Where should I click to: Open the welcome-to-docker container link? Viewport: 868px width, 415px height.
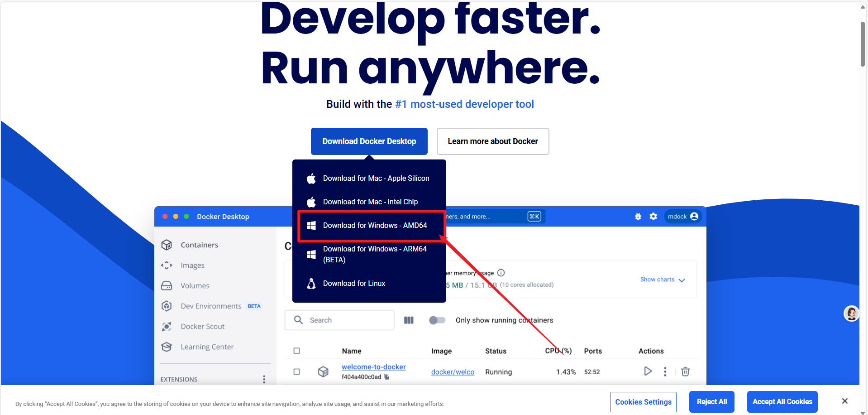pos(374,367)
